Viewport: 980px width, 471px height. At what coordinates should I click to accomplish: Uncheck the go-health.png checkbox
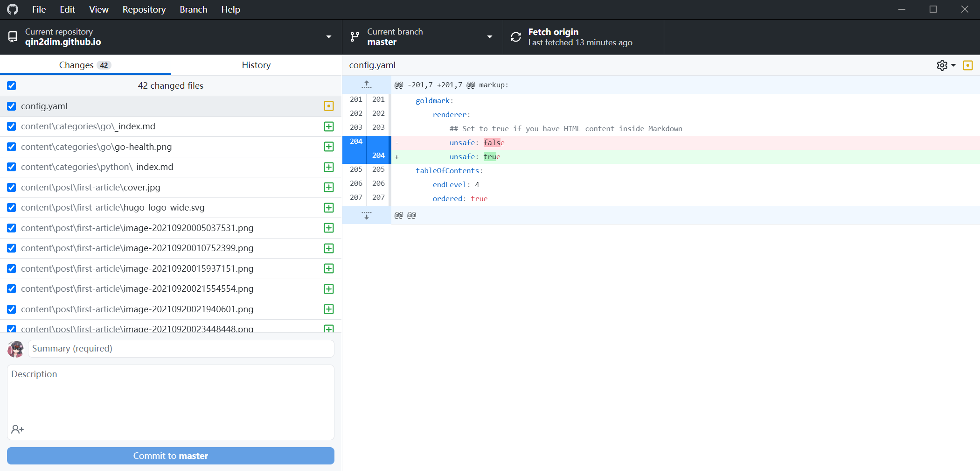[x=11, y=147]
